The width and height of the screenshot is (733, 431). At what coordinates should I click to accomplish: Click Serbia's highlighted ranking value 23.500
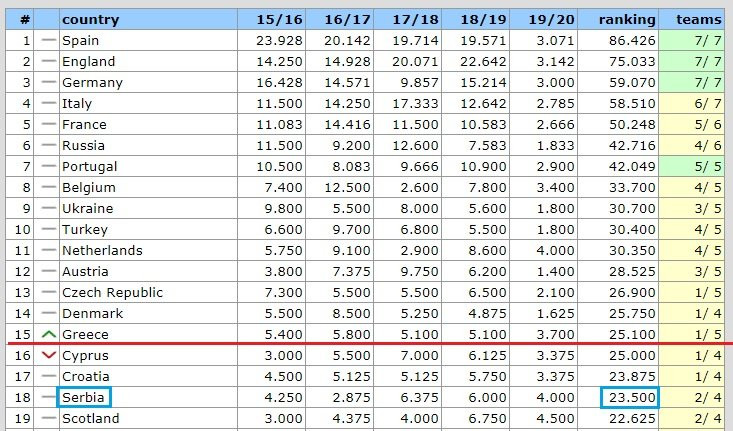[630, 397]
